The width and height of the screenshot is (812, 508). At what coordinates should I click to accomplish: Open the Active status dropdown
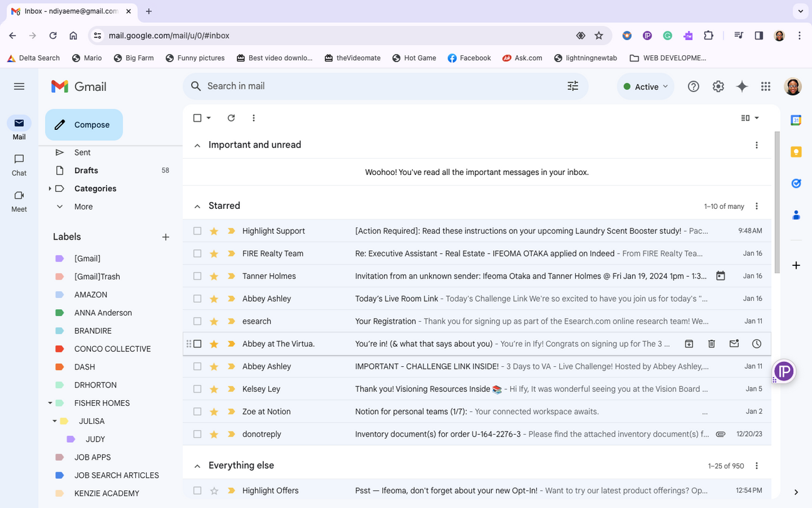tap(646, 87)
